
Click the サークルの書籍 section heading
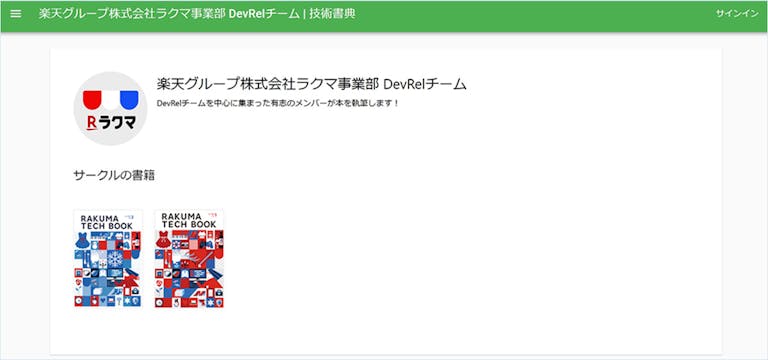(x=114, y=175)
